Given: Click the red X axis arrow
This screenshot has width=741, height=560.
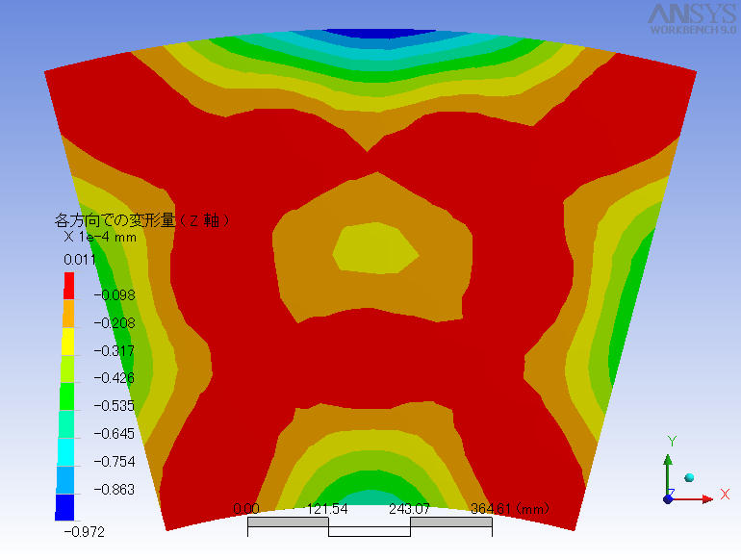Looking at the screenshot, I should click(693, 498).
